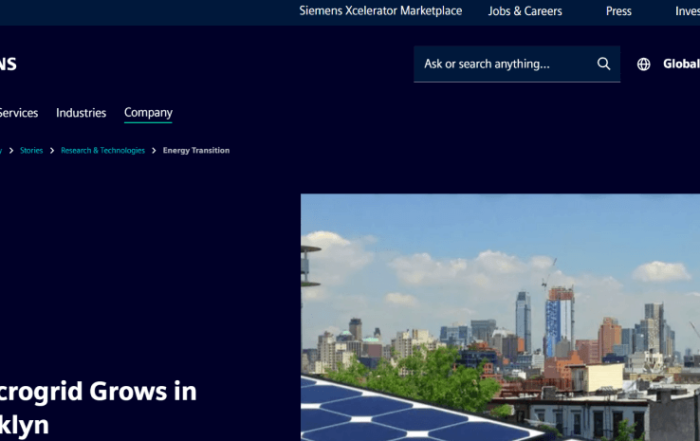
Task: Click the search magnifier icon
Action: point(603,64)
